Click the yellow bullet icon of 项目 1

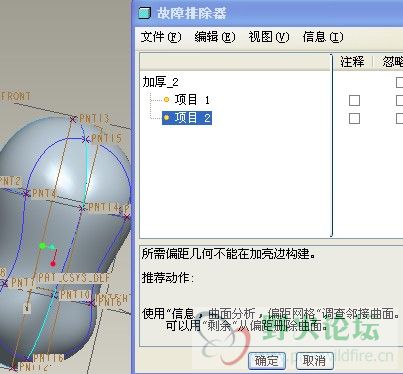[x=167, y=99]
